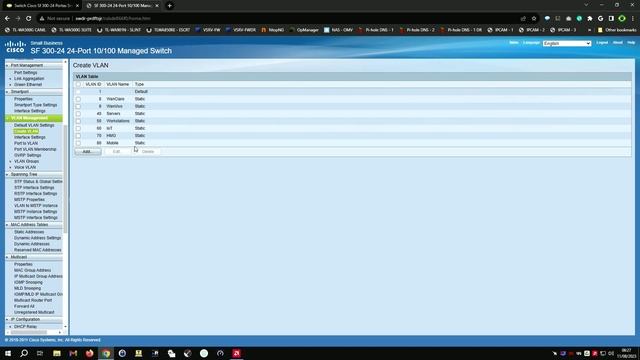The height and width of the screenshot is (360, 640).
Task: Collapse the Spanning Tree section
Action: pos(7,174)
